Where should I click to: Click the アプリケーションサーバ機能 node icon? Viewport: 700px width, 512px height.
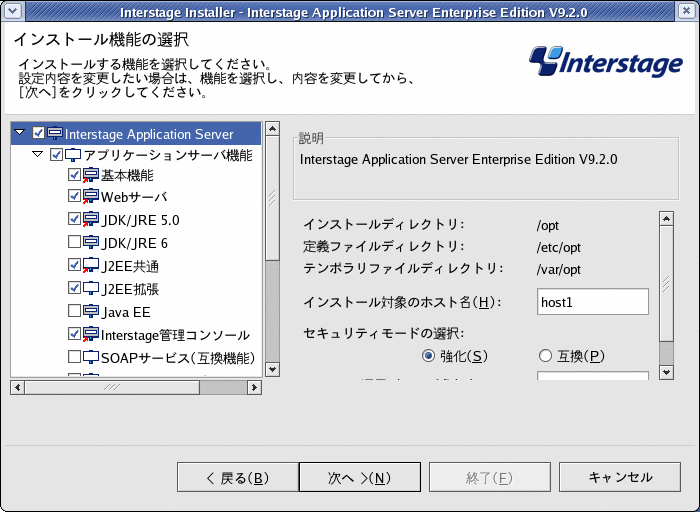pos(73,155)
